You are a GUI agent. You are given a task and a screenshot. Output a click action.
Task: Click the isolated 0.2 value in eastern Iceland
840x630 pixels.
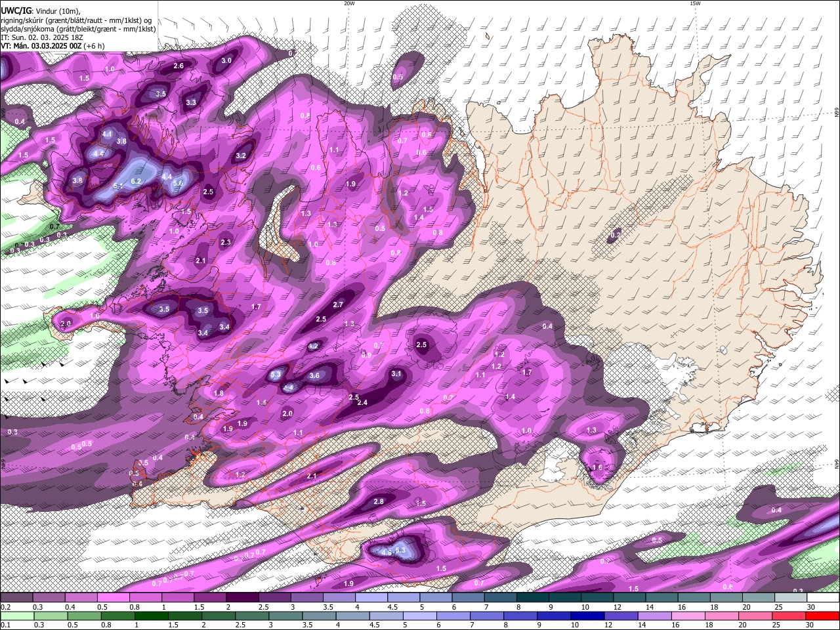(616, 234)
